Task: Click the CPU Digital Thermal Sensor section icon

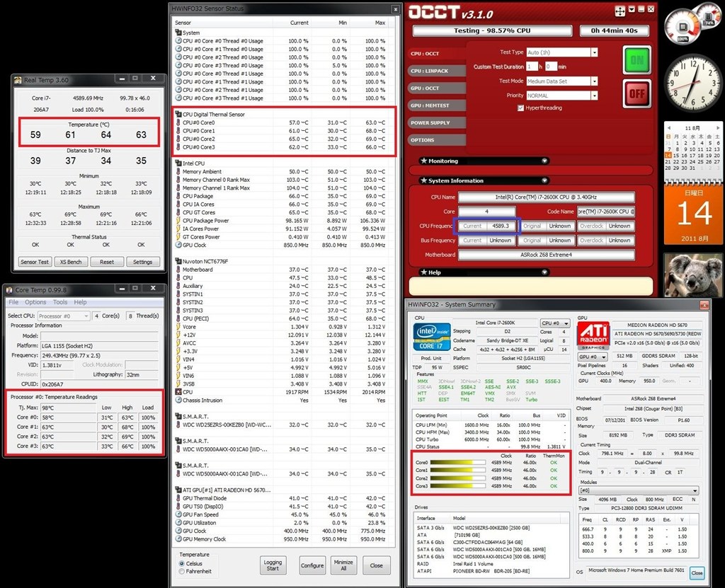Action: coord(178,114)
